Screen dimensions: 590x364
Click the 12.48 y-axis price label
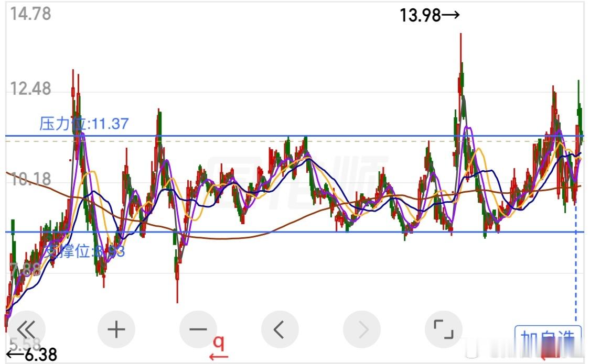point(30,89)
